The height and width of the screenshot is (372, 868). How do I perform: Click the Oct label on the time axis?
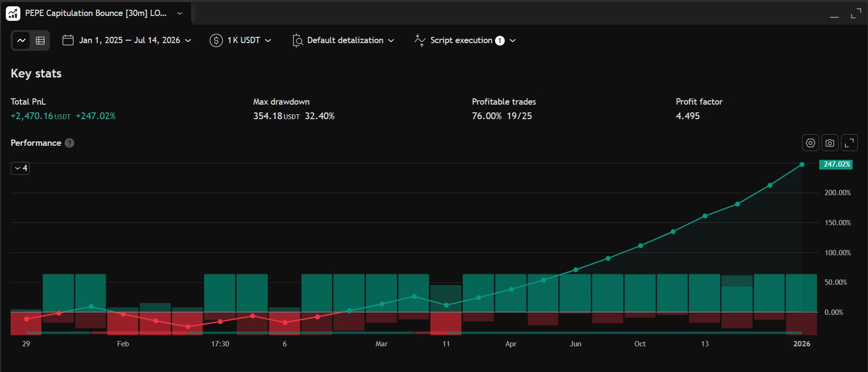coord(640,344)
